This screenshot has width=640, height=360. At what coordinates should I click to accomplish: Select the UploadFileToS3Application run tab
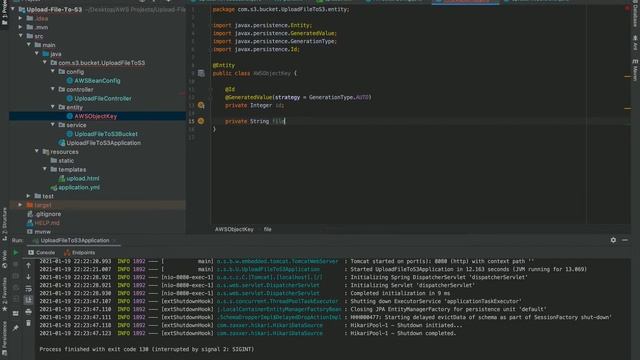pos(75,240)
